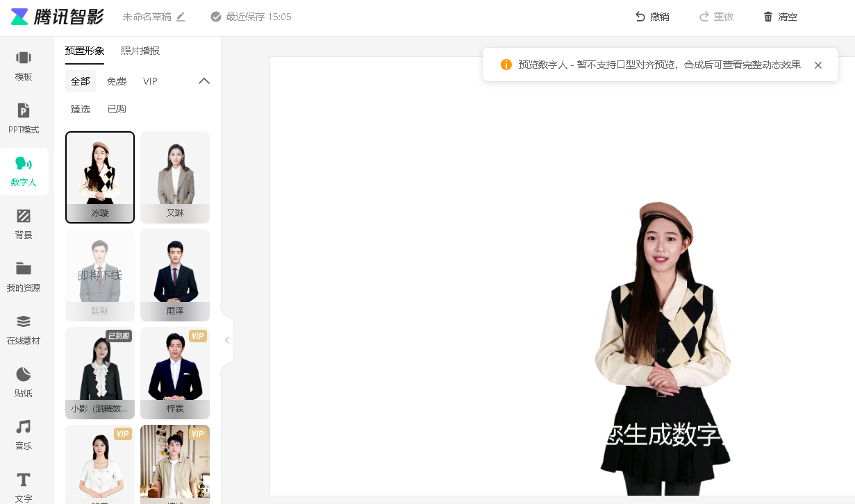This screenshot has width=855, height=504.
Task: Collapse the filter options chevron
Action: 204,81
